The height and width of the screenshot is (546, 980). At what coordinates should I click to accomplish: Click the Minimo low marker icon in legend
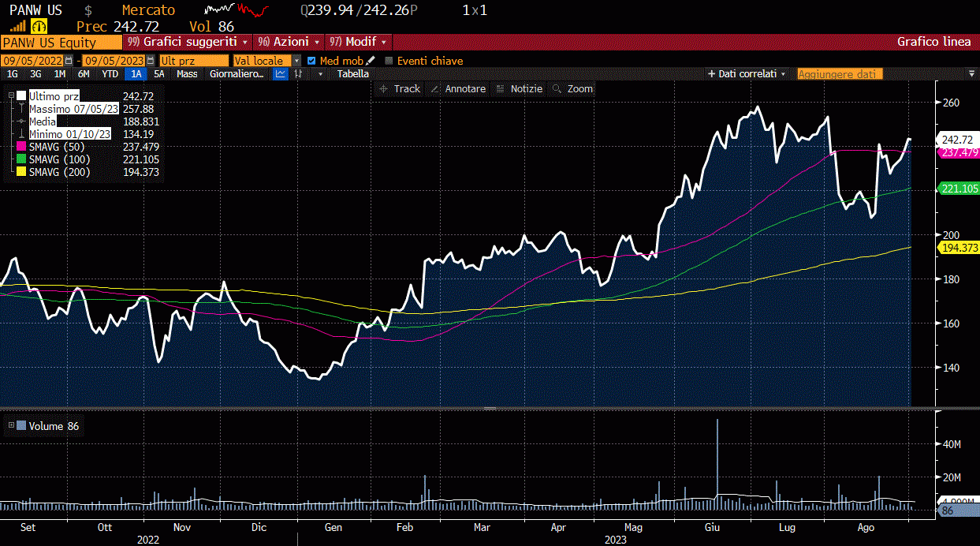[x=21, y=134]
